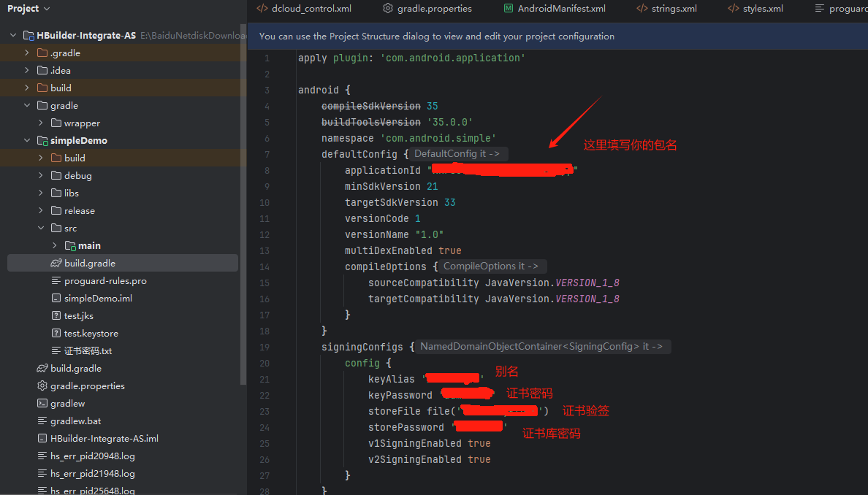
Task: Expand the debug folder
Action: click(x=41, y=175)
